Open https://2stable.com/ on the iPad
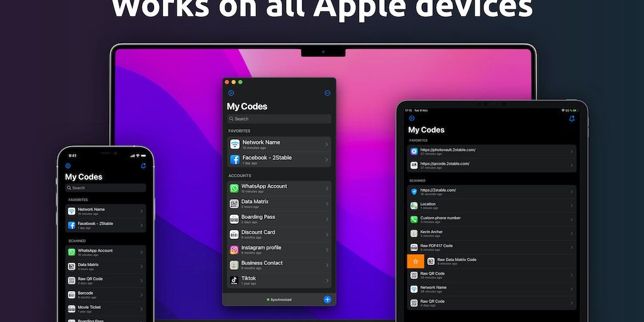The width and height of the screenshot is (644, 322). [x=492, y=192]
